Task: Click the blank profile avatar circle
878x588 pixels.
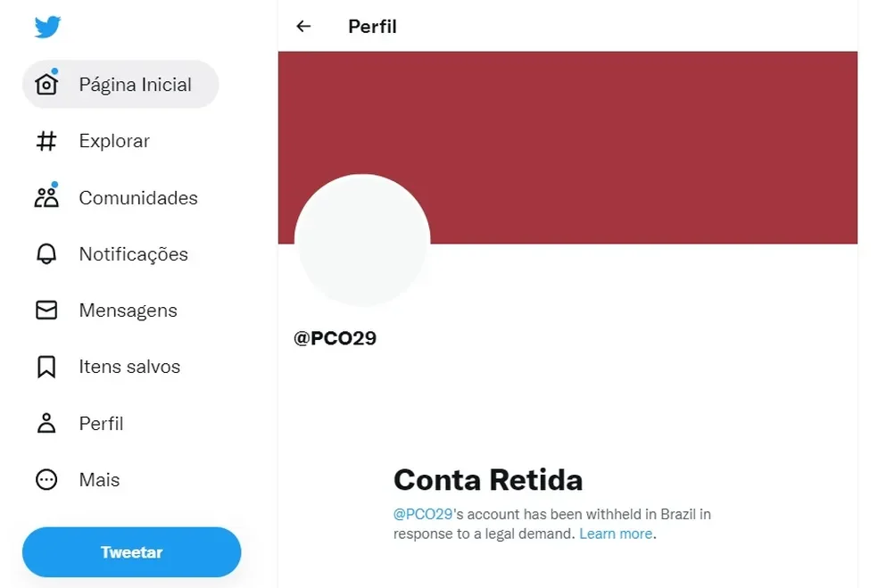Action: point(362,242)
